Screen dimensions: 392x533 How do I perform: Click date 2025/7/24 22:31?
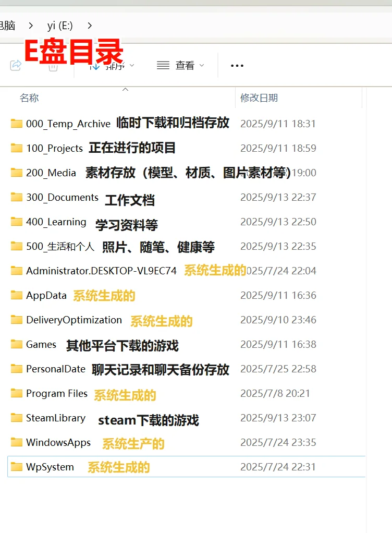[278, 467]
